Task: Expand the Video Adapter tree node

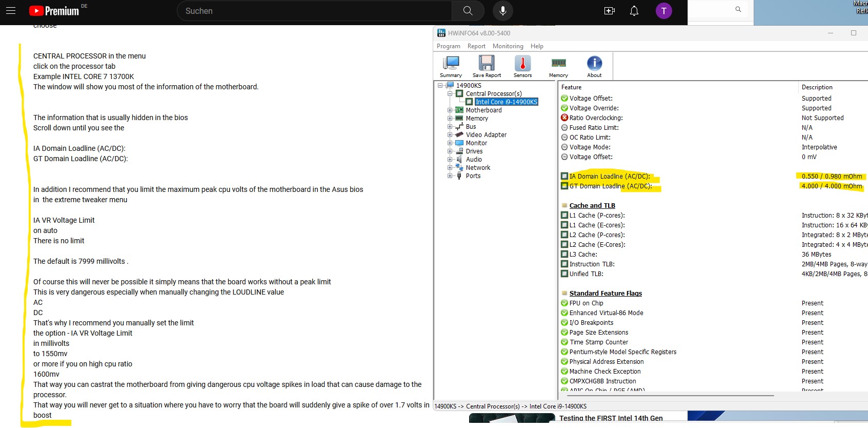Action: (x=450, y=135)
